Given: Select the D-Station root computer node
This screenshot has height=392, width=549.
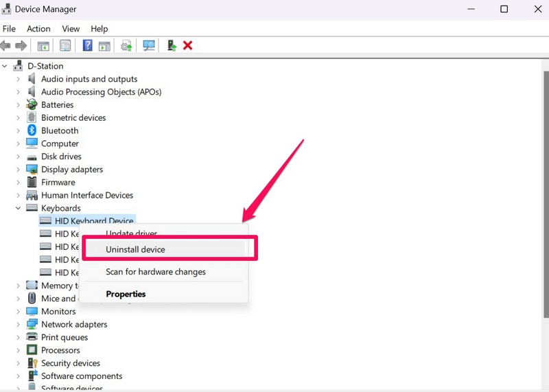Looking at the screenshot, I should pyautogui.click(x=45, y=66).
